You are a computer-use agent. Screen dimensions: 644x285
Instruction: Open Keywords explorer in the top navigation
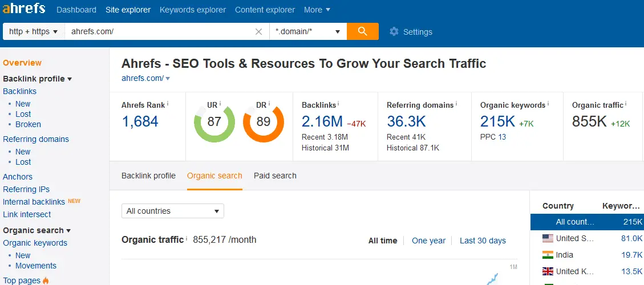(193, 10)
